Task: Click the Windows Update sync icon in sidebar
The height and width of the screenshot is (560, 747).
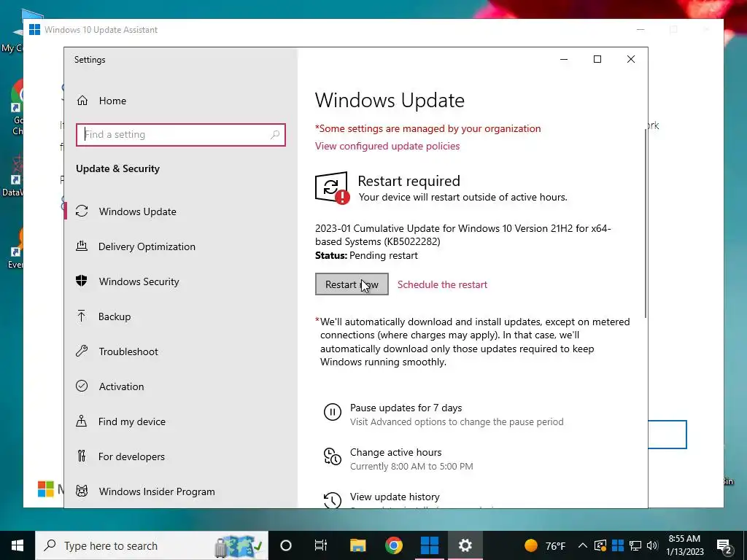Action: tap(82, 211)
